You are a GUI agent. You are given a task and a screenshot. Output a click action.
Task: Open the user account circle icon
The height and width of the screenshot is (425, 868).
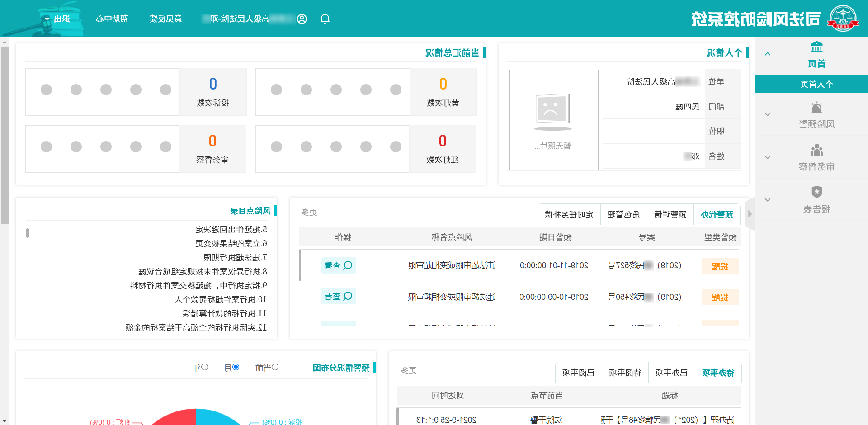click(x=302, y=19)
